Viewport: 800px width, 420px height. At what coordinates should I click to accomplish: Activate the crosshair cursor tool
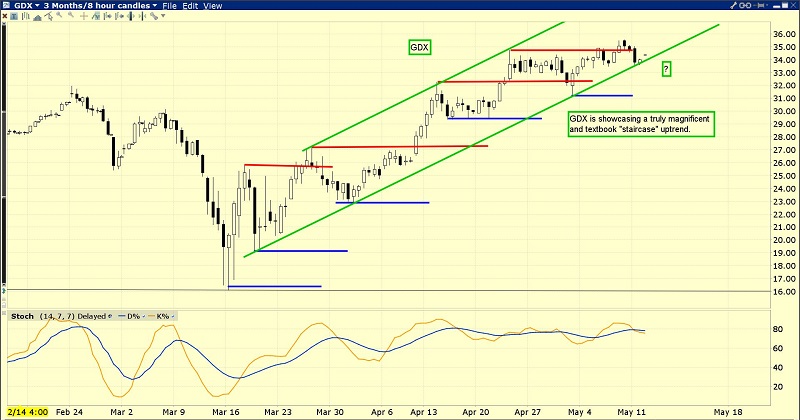(84, 16)
